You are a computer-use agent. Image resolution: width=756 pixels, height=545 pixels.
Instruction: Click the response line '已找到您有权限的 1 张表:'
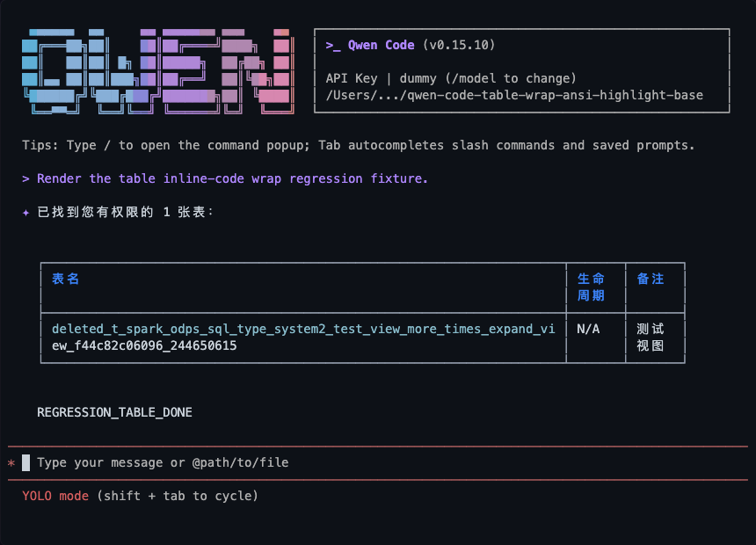click(x=126, y=212)
